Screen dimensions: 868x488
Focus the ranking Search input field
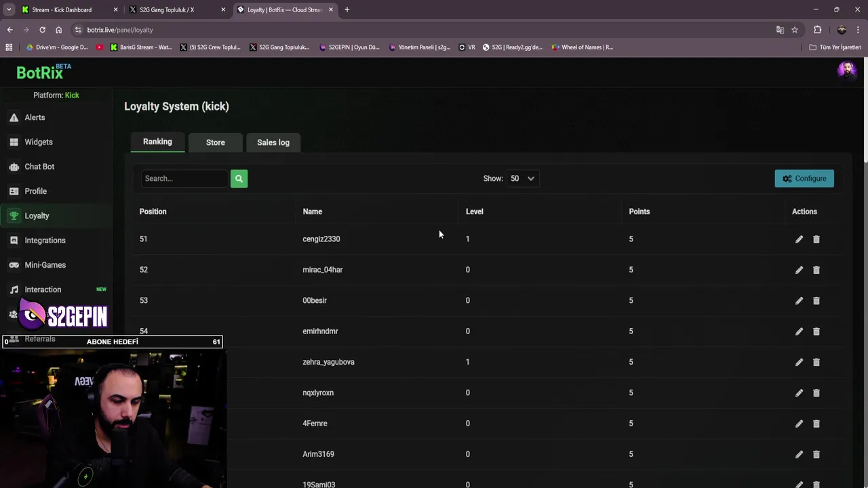(184, 178)
